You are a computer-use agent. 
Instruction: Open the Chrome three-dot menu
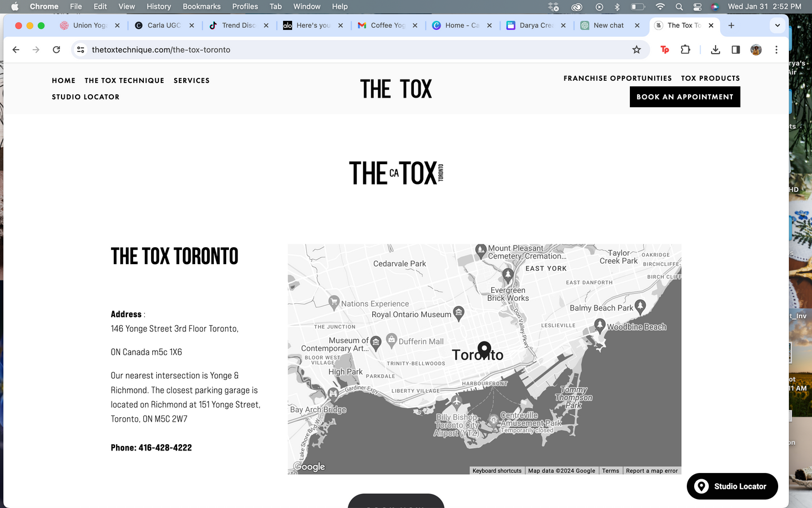[776, 50]
